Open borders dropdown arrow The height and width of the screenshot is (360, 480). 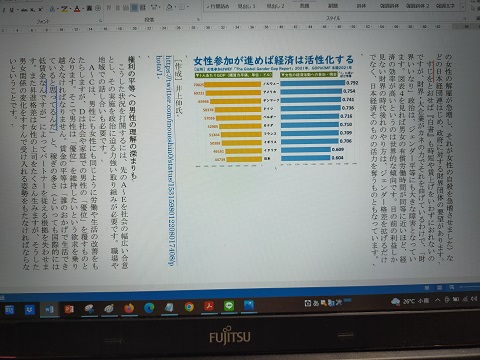pos(187,7)
